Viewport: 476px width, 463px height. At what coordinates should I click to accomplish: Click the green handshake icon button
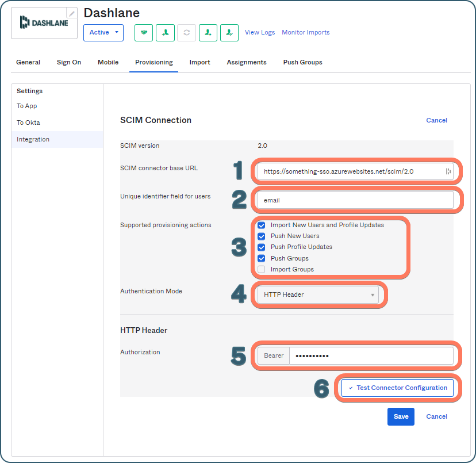point(144,33)
